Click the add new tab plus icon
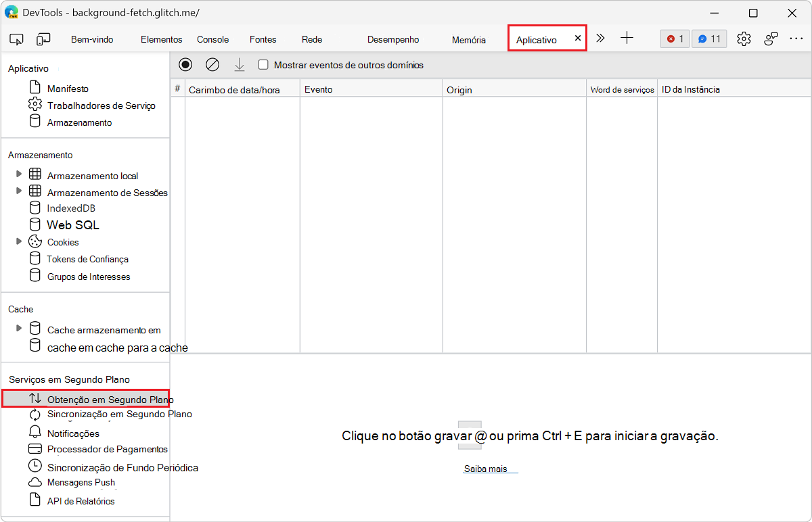This screenshot has height=522, width=812. coord(627,39)
